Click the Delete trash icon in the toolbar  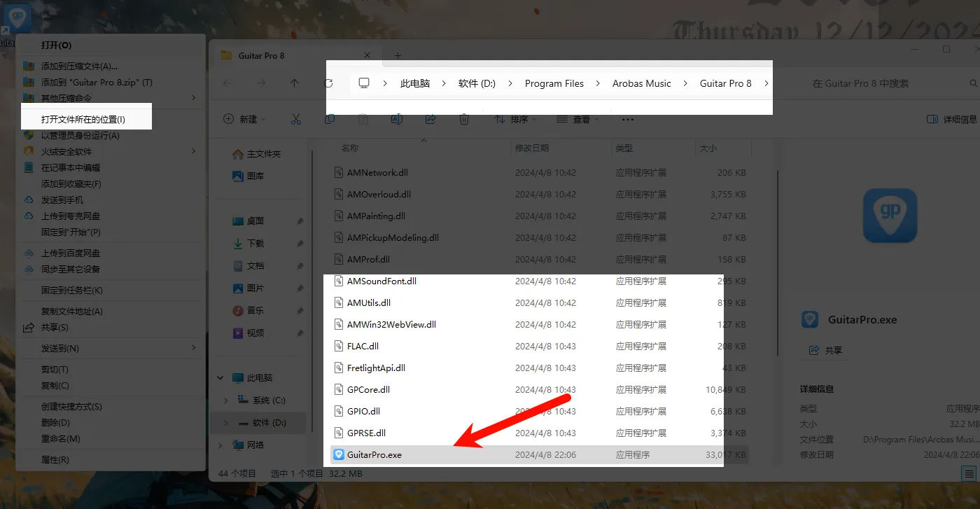coord(463,119)
